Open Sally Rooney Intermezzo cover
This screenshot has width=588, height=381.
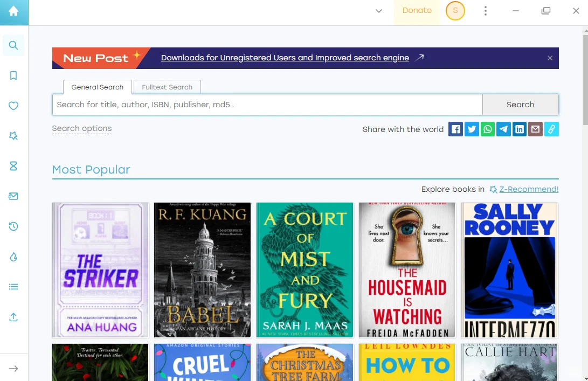click(510, 271)
